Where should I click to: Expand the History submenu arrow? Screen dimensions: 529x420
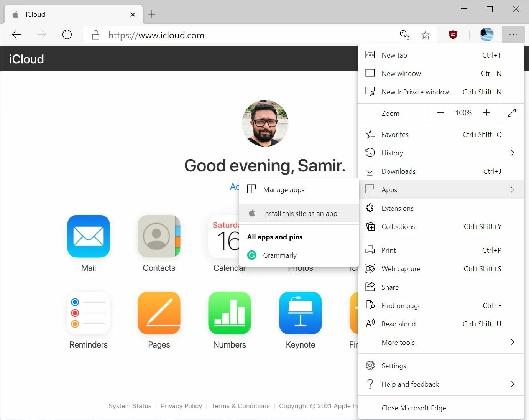pos(512,153)
